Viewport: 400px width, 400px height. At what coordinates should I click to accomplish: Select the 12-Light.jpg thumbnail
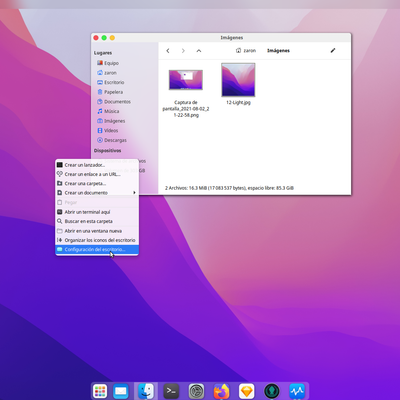(x=238, y=80)
